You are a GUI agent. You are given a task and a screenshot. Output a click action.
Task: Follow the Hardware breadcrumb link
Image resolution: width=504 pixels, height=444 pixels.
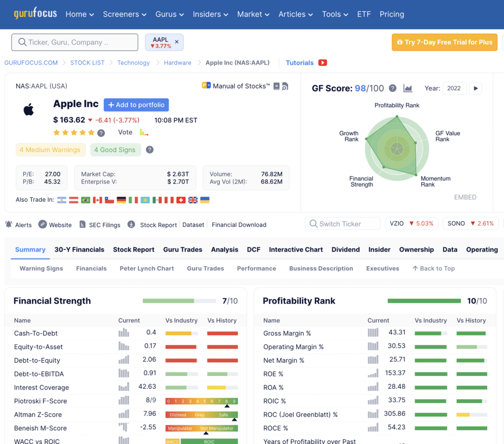(x=177, y=63)
